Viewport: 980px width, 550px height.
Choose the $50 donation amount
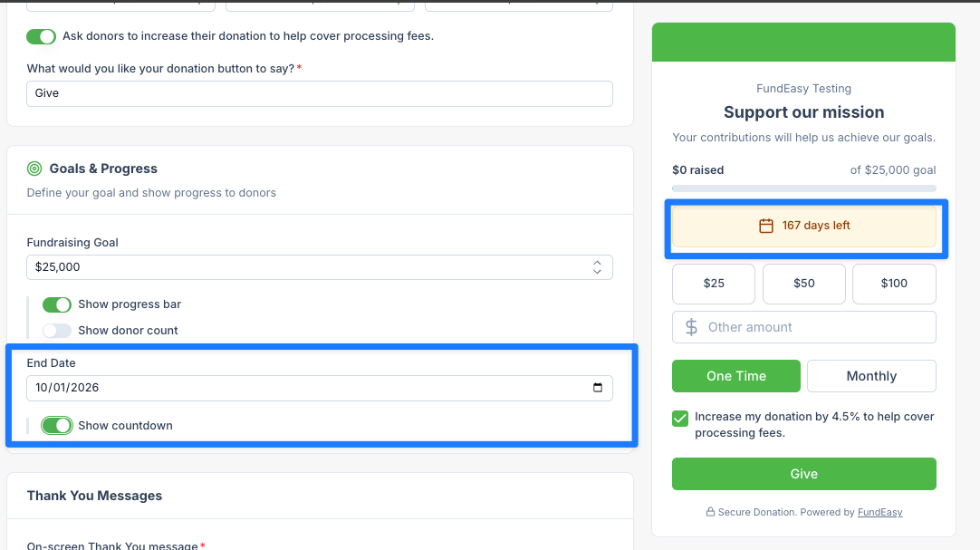pyautogui.click(x=803, y=284)
